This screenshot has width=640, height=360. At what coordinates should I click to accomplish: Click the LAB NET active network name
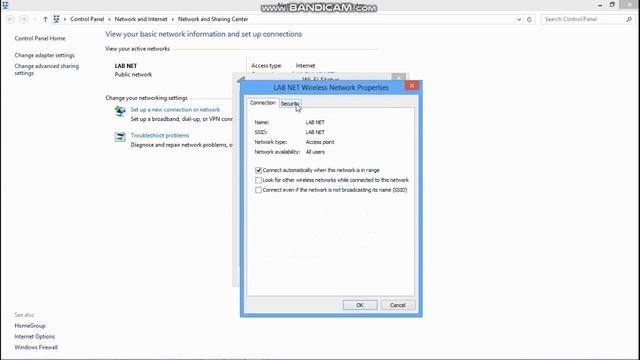point(126,66)
